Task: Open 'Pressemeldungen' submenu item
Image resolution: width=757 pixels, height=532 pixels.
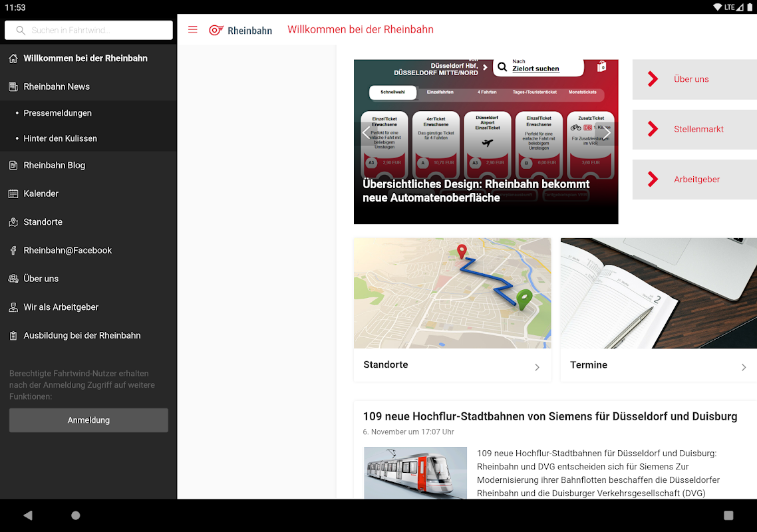Action: [x=88, y=113]
